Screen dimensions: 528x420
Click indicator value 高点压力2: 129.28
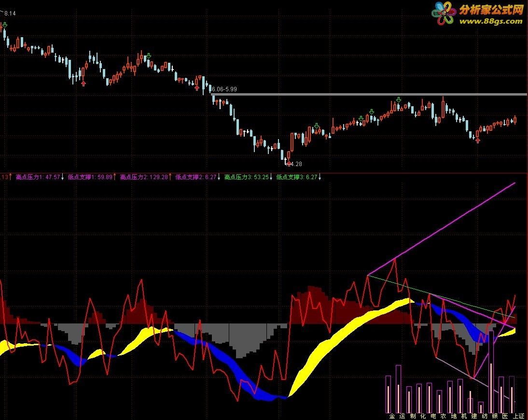click(144, 177)
